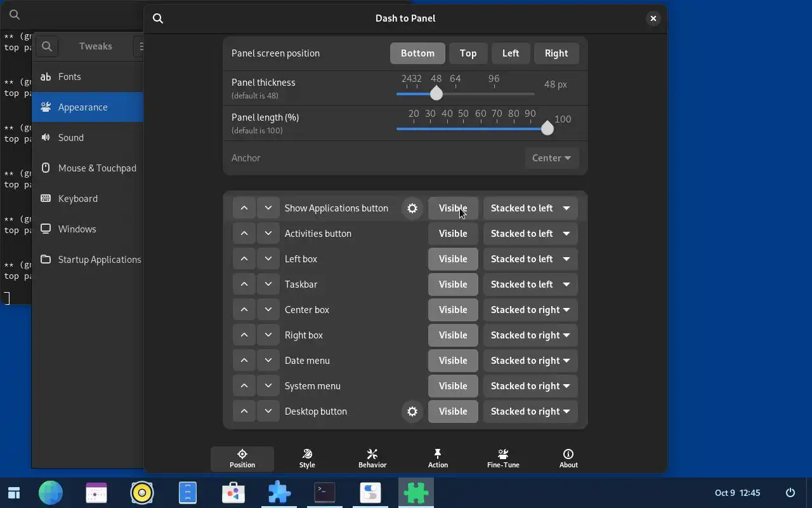The image size is (812, 508).
Task: Set panel position to Left
Action: (511, 53)
